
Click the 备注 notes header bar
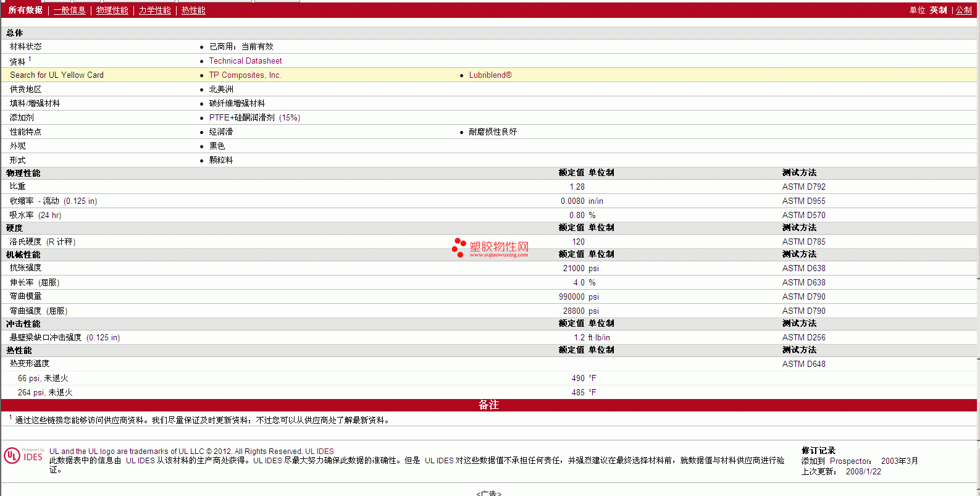pos(488,405)
